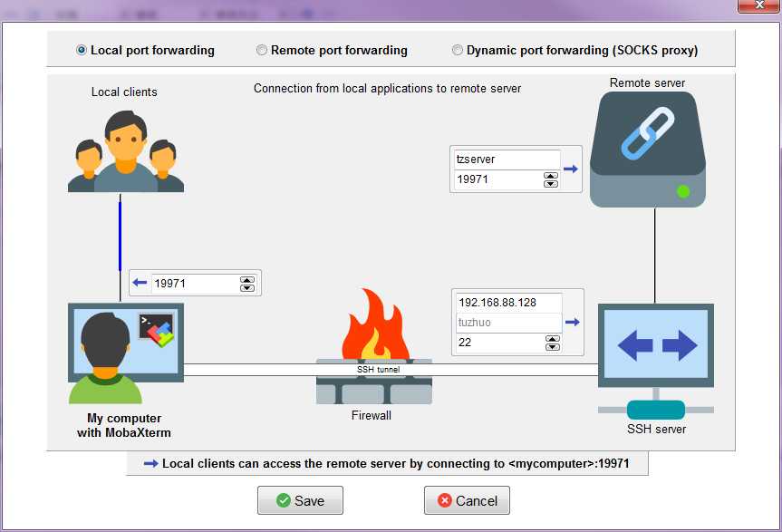Decrease the local forwarded port value
This screenshot has width=782, height=532.
[x=247, y=287]
